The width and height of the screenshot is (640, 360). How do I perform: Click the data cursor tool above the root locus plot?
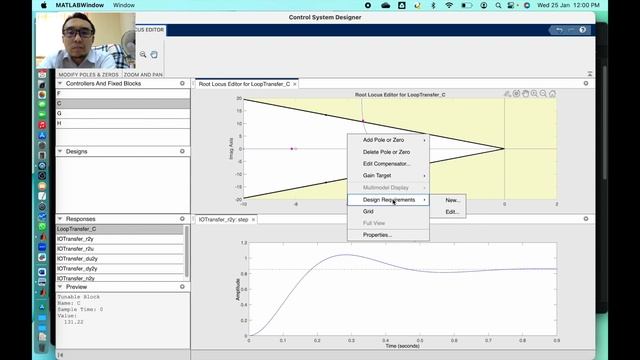click(x=516, y=94)
